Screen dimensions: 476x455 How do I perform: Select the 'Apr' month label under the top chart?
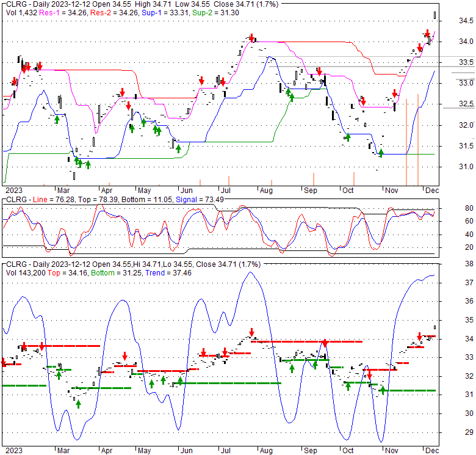107,191
